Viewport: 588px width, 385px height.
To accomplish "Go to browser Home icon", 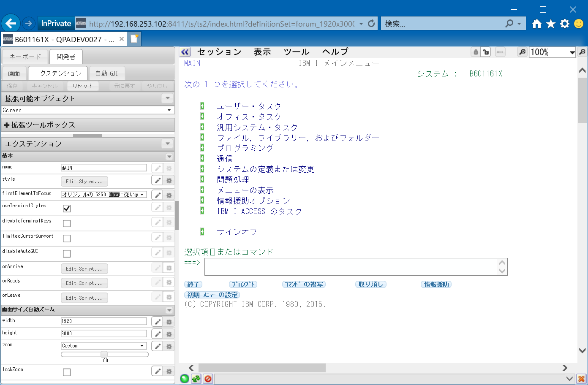I will click(537, 24).
